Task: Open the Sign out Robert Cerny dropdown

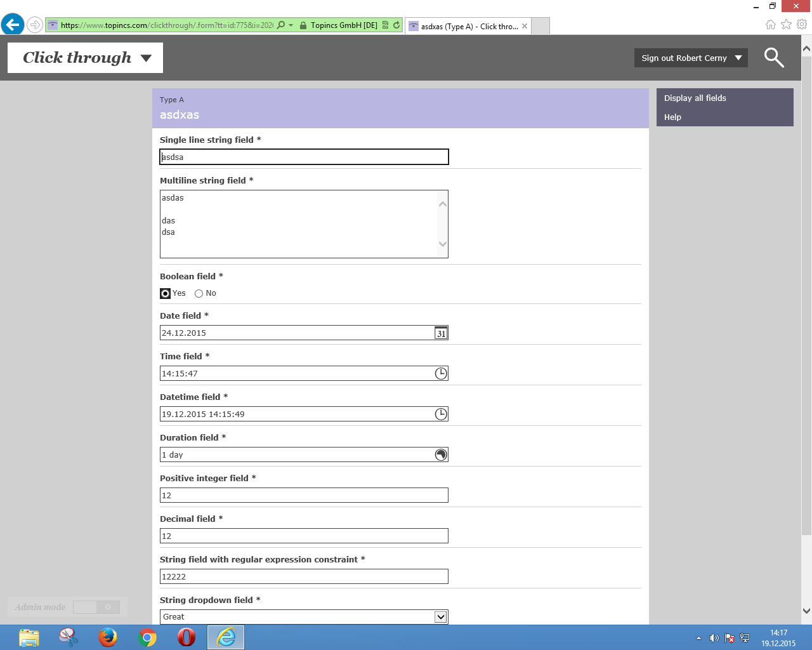Action: click(x=691, y=58)
